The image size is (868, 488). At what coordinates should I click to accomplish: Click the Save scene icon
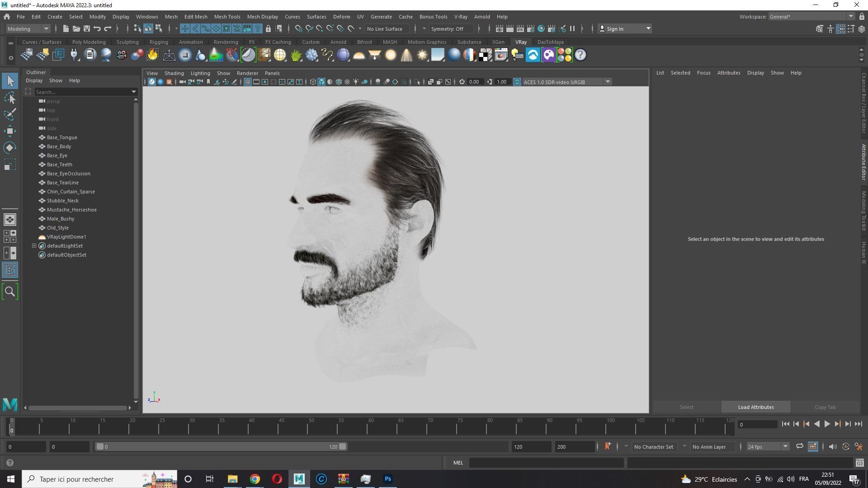86,28
